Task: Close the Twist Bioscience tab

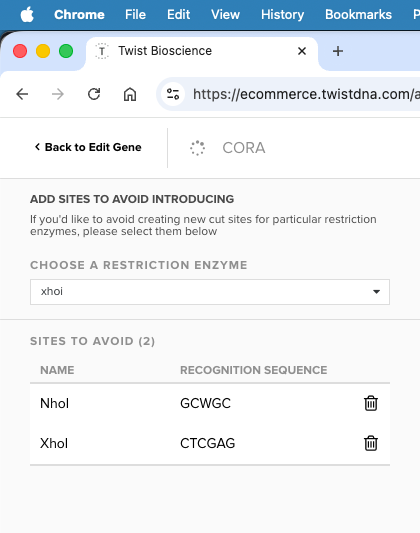Action: click(x=302, y=51)
